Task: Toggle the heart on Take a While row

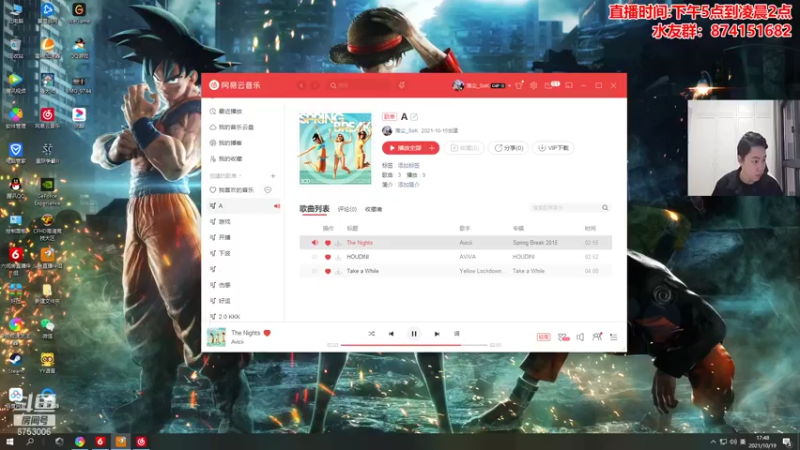Action: point(328,271)
